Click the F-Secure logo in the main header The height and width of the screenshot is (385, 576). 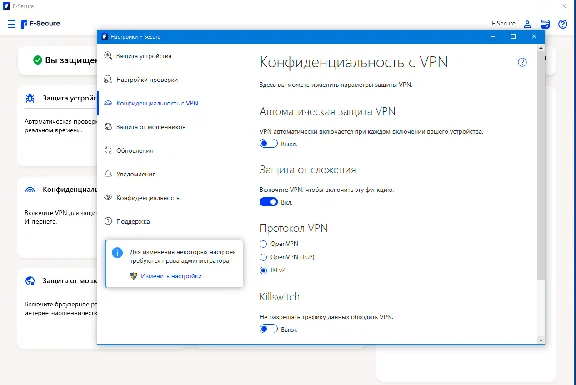(x=40, y=24)
